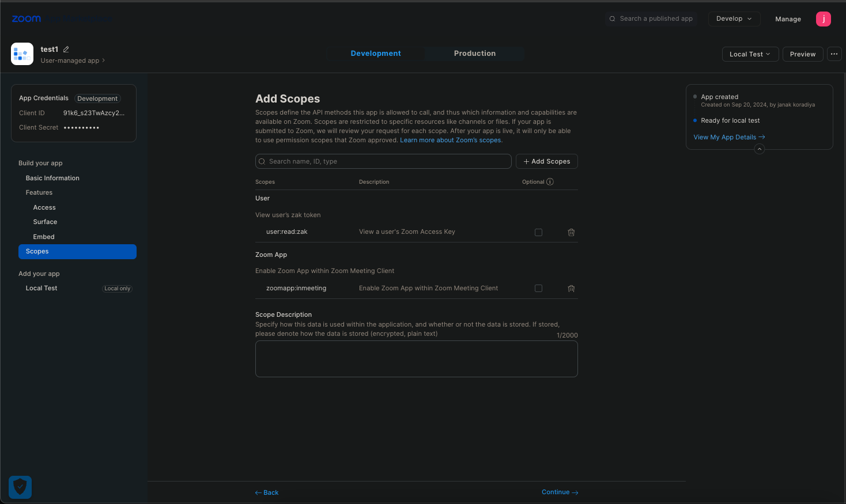The width and height of the screenshot is (846, 504).
Task: Edit the app name with the pencil icon
Action: click(x=66, y=50)
